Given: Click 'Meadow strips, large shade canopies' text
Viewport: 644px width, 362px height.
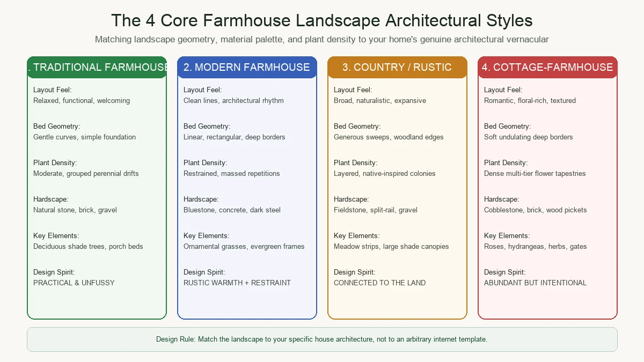Looking at the screenshot, I should pos(391,246).
